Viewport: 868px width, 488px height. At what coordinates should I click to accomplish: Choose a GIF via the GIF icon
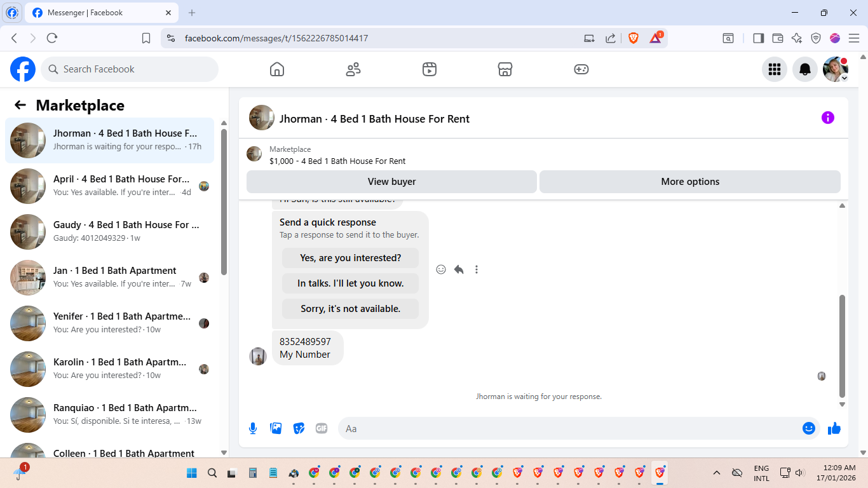point(322,428)
